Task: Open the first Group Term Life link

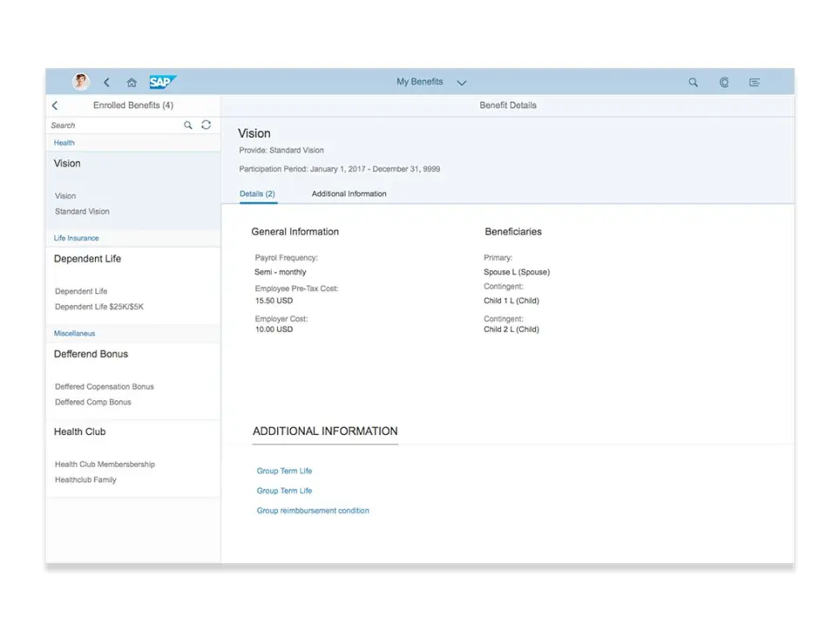Action: pos(284,471)
